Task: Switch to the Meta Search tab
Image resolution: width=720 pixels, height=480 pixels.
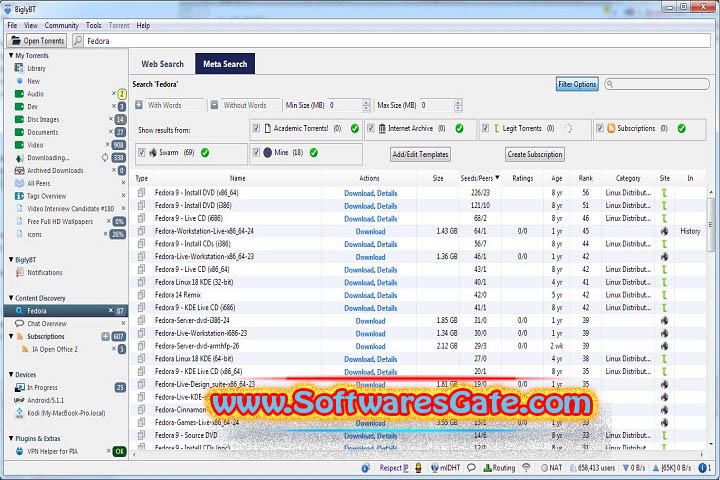Action: (225, 64)
